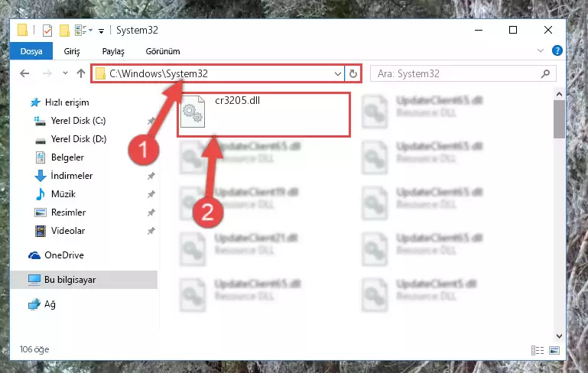Image resolution: width=588 pixels, height=373 pixels.
Task: Switch to details view in status bar
Action: [538, 350]
